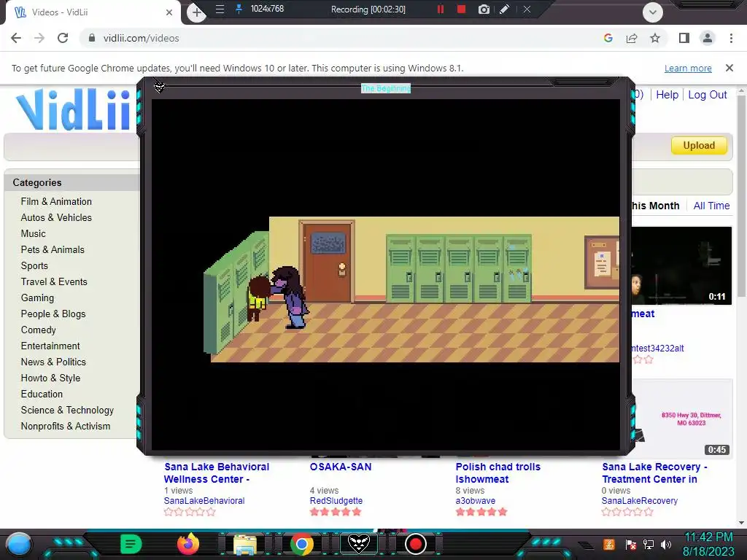
Task: Open the Learn more link
Action: pyautogui.click(x=688, y=68)
